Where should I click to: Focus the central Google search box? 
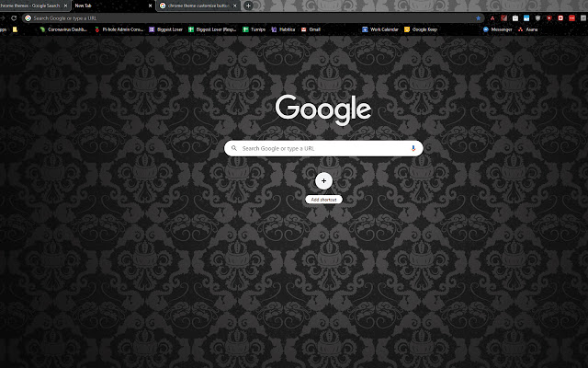coord(323,148)
